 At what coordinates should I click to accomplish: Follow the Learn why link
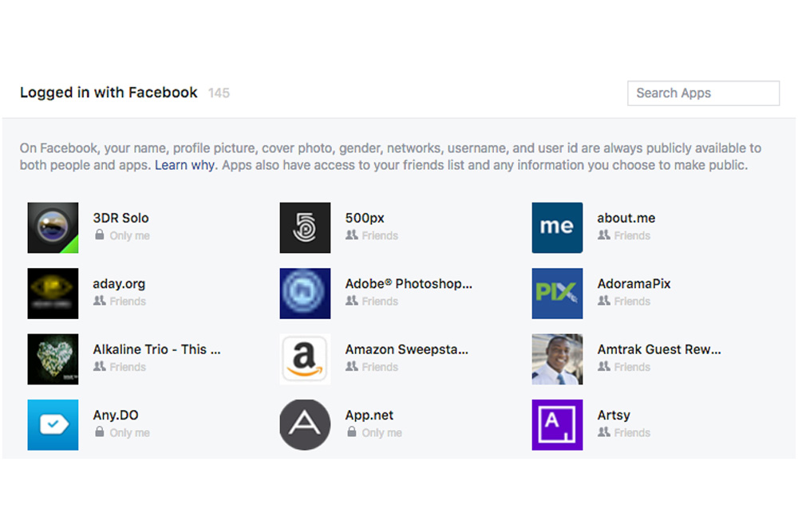184,166
